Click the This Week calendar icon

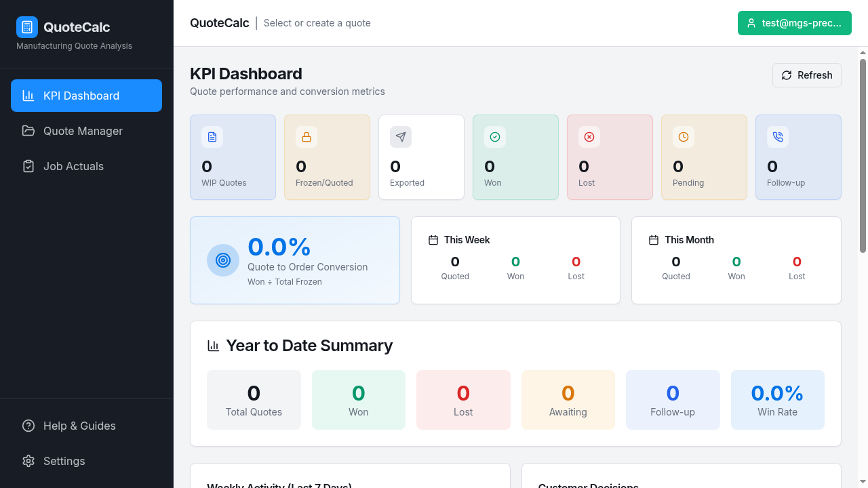point(433,240)
